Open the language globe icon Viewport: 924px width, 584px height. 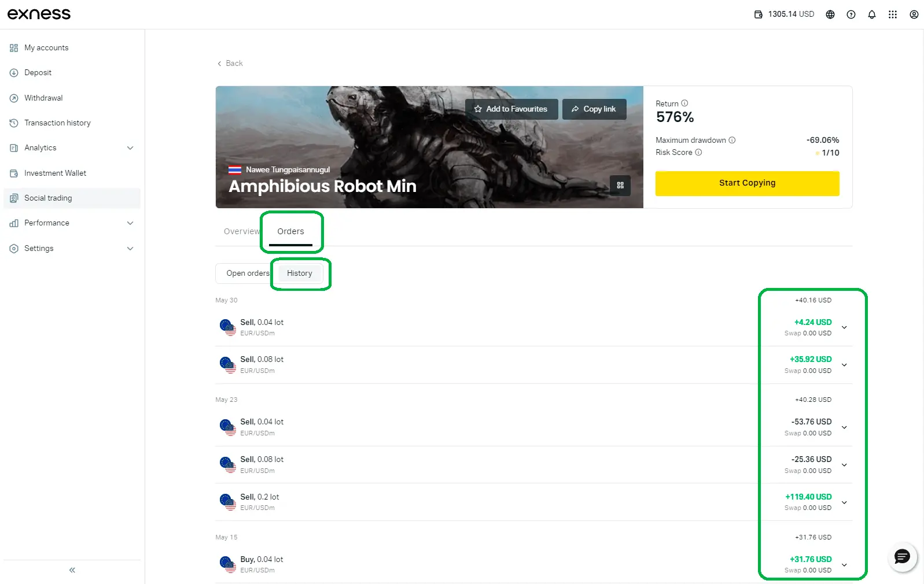point(830,14)
